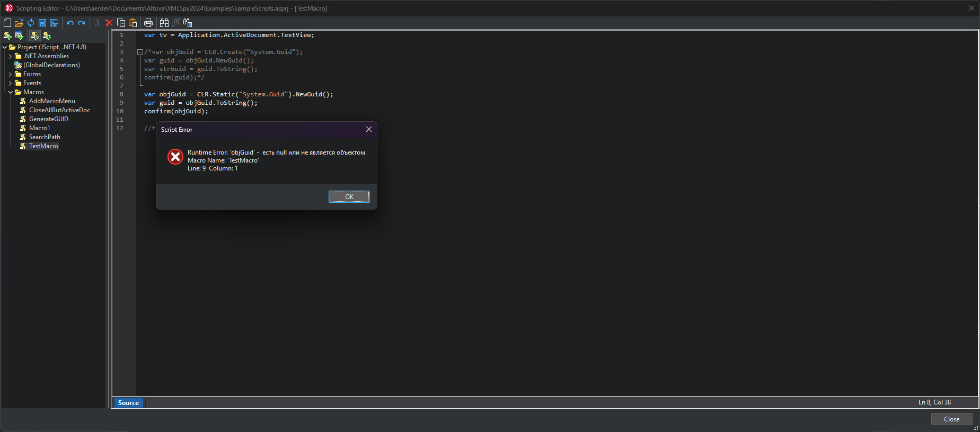Open Find using the binoculars icon
980x432 pixels.
164,23
